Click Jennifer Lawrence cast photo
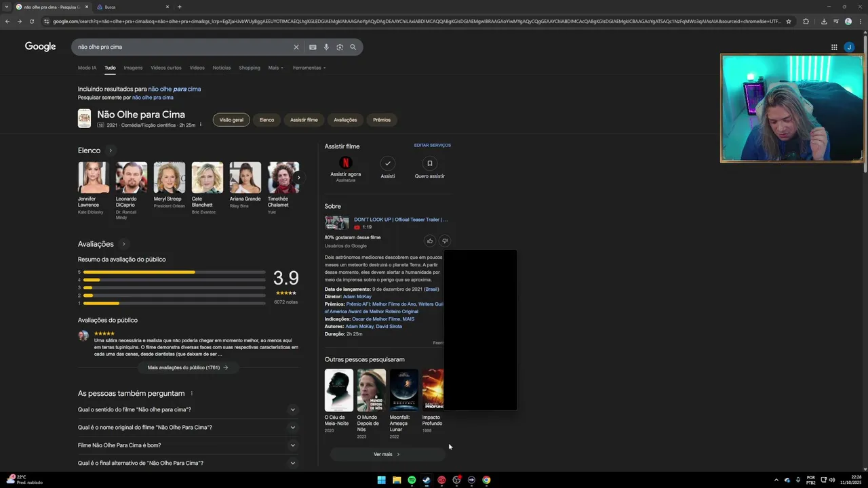 [x=94, y=178]
